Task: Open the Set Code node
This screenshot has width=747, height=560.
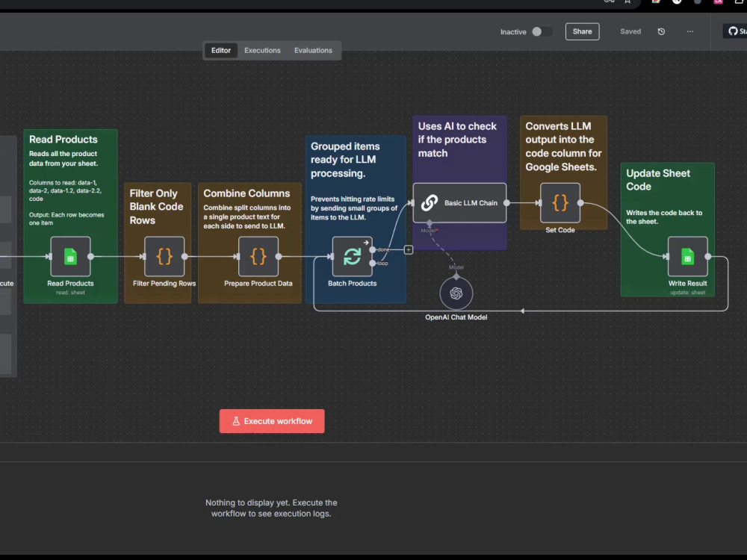Action: click(560, 203)
